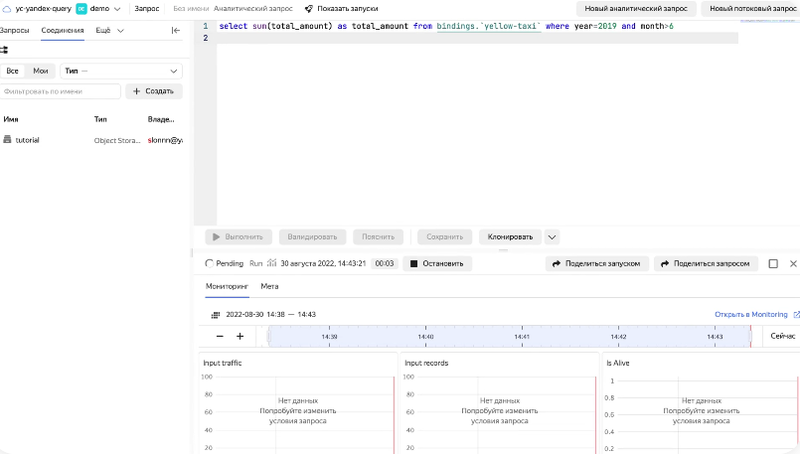Switch to the Соединения tab
Screen dimensions: 800x454
coord(62,30)
